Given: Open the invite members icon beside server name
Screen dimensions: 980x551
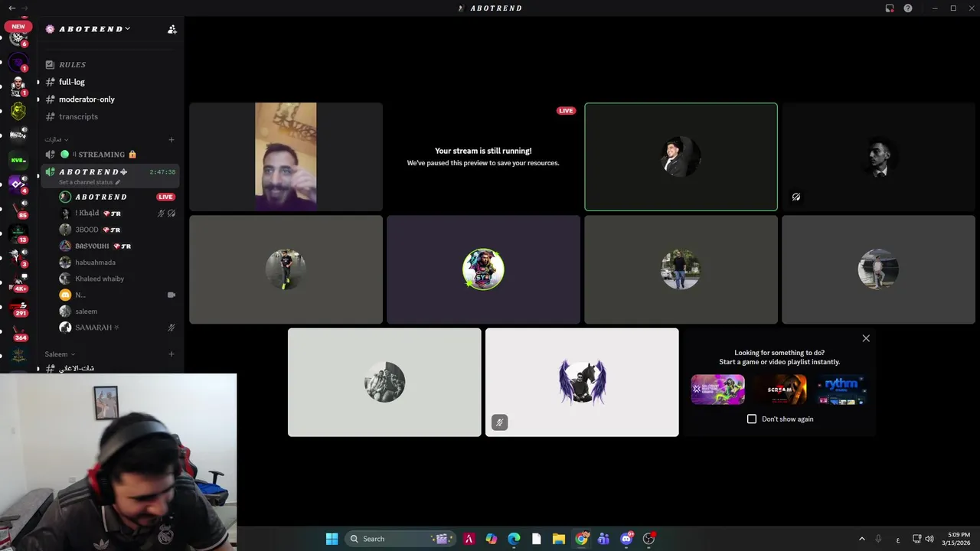Looking at the screenshot, I should 172,29.
